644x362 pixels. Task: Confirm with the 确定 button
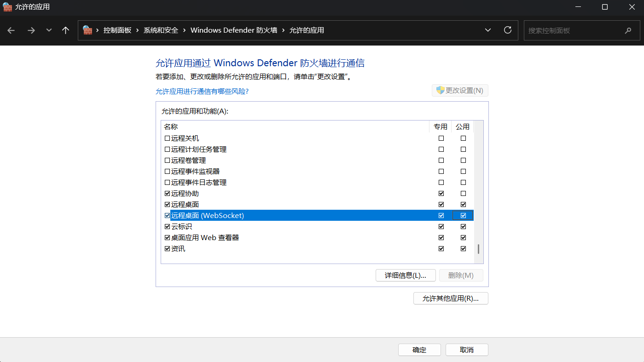(419, 350)
